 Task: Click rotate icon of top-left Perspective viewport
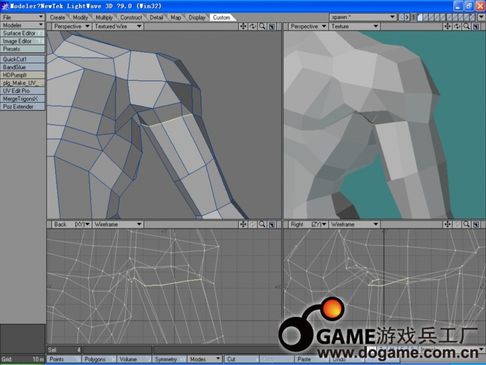tap(253, 26)
